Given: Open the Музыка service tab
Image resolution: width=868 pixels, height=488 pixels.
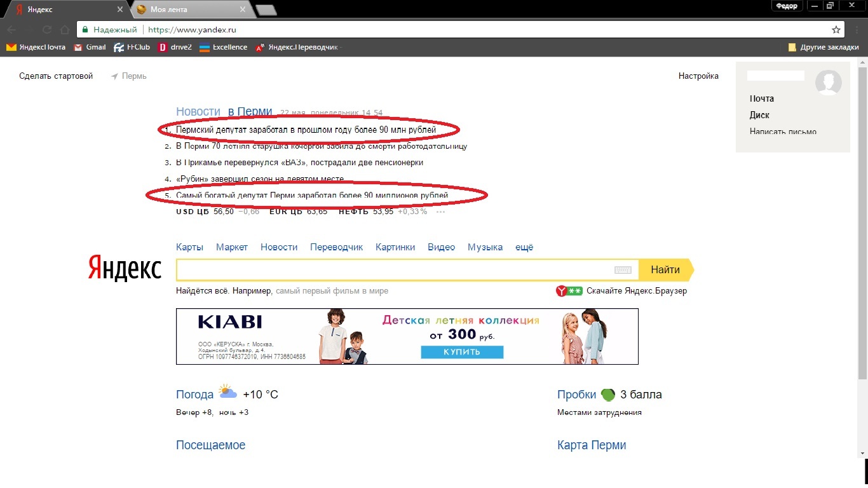Looking at the screenshot, I should 485,247.
